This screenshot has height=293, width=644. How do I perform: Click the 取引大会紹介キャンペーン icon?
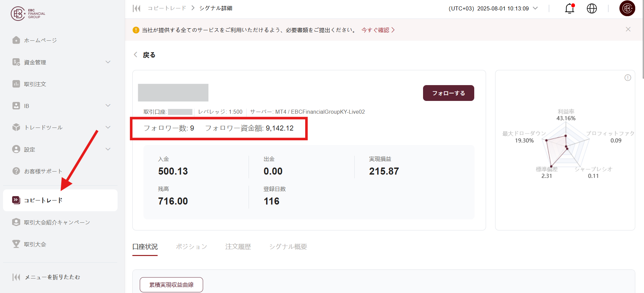16,222
